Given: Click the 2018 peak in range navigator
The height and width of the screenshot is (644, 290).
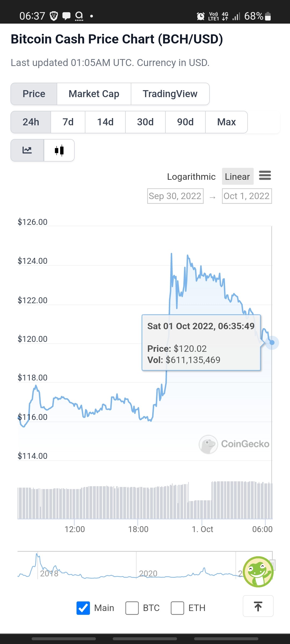Looking at the screenshot, I should click(37, 555).
